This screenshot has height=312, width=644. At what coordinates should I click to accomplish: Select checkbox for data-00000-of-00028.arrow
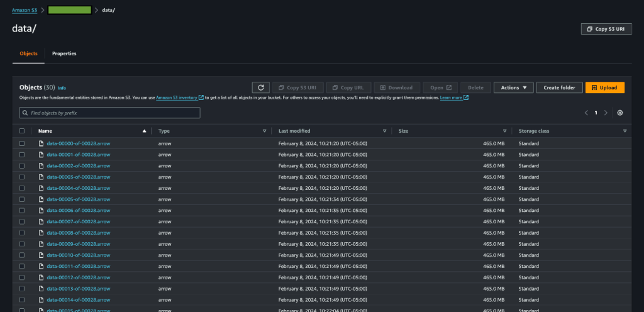(x=22, y=143)
